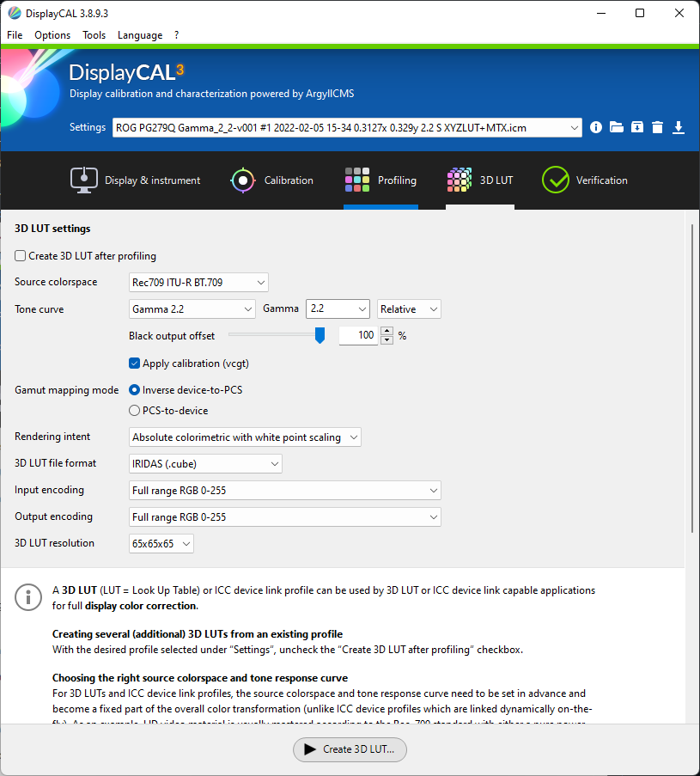Switch to the Profiling tab
700x776 pixels.
pos(380,180)
